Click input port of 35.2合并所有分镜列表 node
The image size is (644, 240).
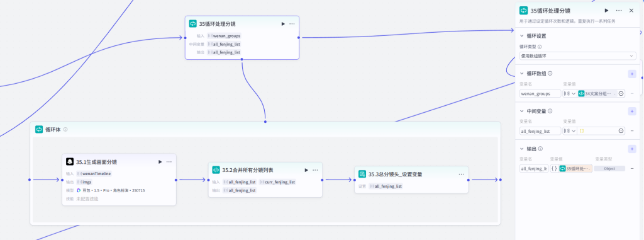pos(209,180)
